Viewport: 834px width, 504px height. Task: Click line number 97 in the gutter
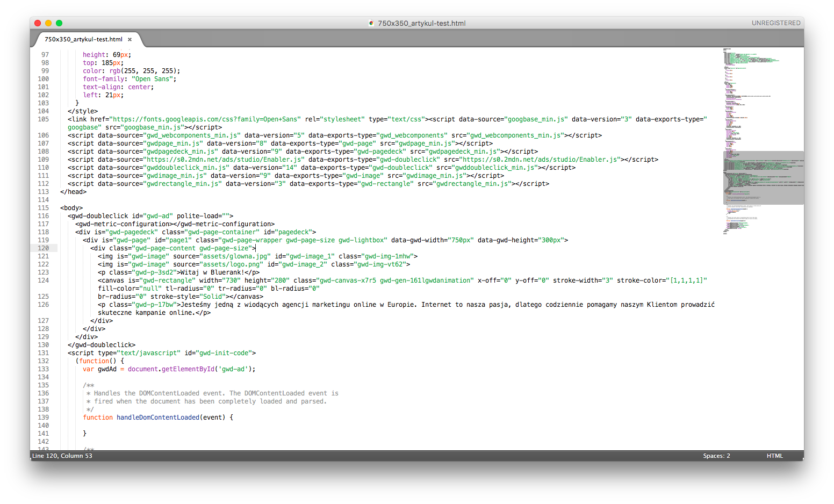coord(45,55)
